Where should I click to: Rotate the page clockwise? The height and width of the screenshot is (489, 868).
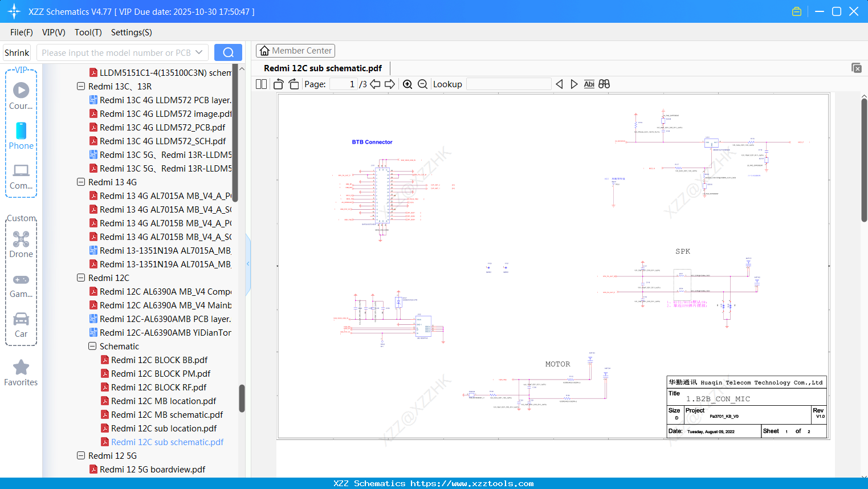[x=293, y=84]
